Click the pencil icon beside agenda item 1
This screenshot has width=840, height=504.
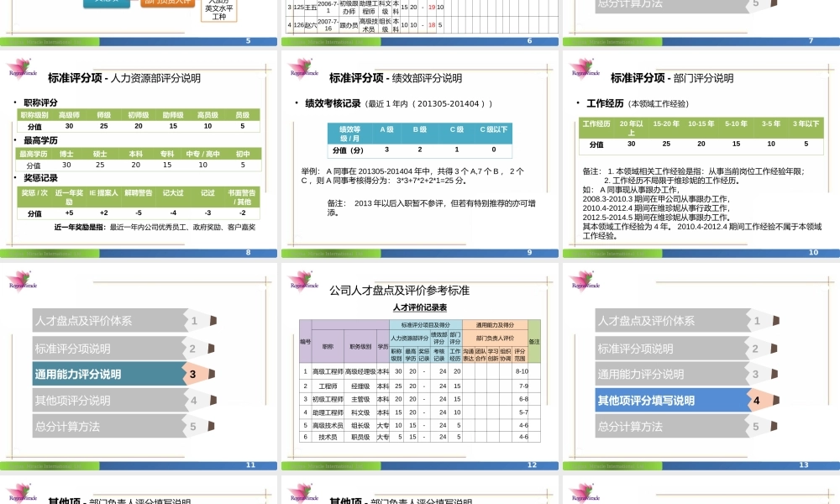211,321
